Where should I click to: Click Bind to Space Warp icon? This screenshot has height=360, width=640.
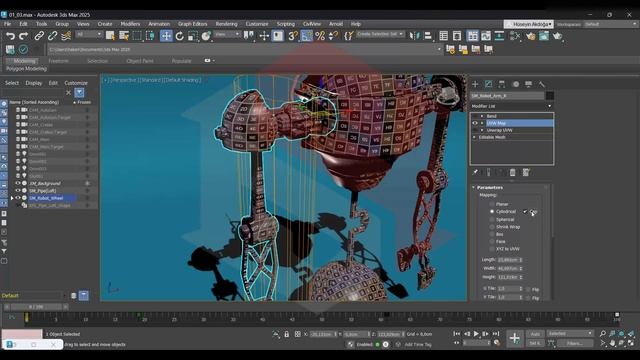coord(66,36)
